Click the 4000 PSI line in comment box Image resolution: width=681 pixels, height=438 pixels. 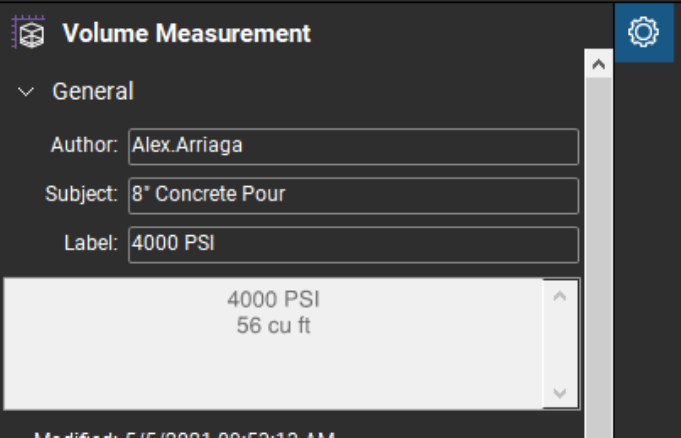coord(273,299)
